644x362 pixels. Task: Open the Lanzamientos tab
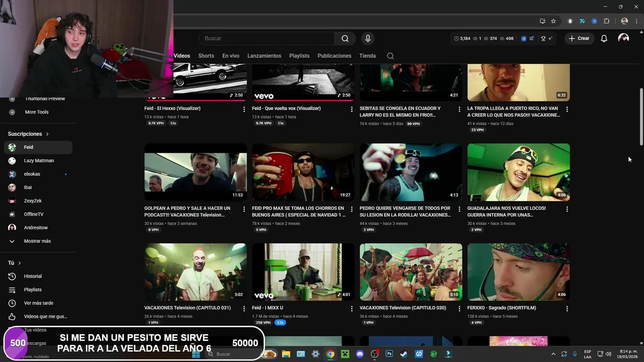pos(264,56)
